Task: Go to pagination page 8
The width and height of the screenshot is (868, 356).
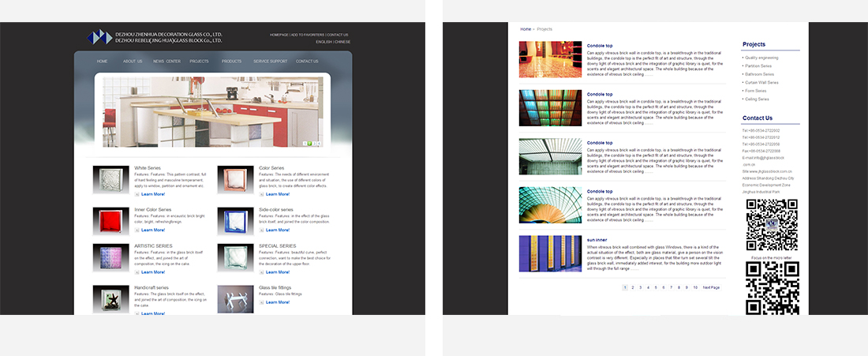Action: (679, 288)
